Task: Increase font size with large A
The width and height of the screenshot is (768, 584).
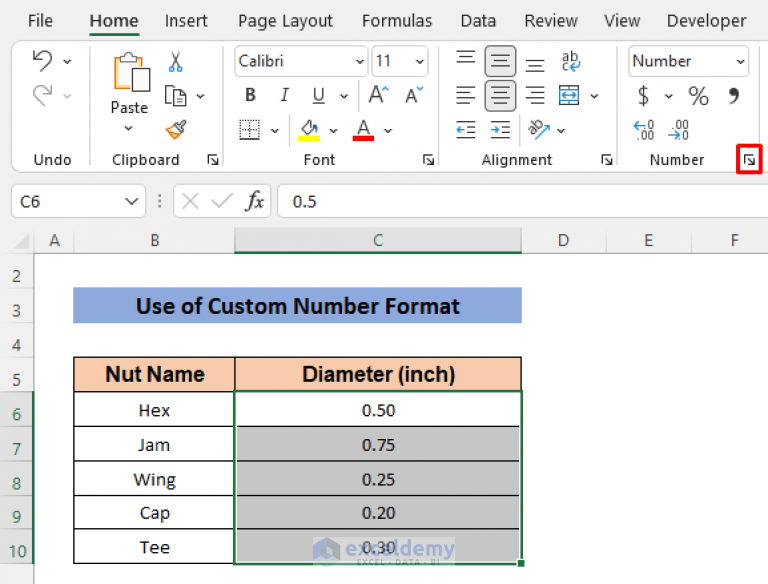Action: (378, 95)
